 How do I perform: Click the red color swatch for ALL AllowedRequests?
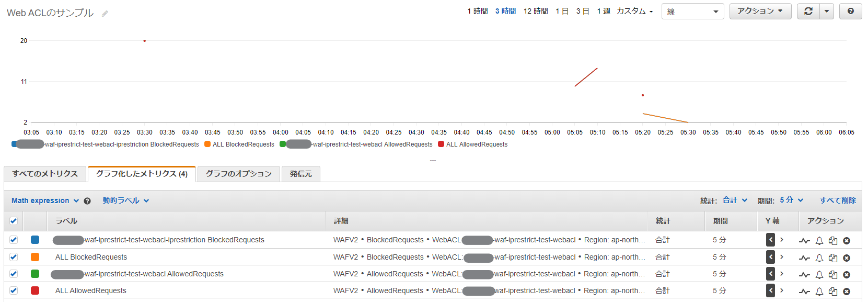pos(35,290)
